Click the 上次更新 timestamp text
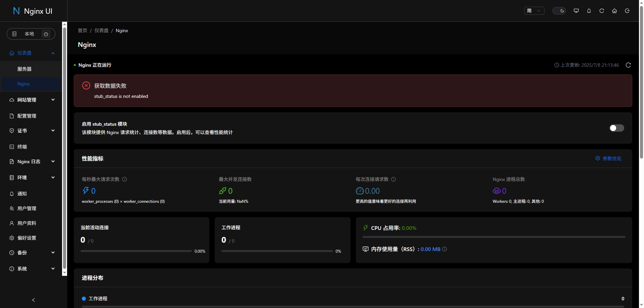This screenshot has width=644, height=308. coord(590,65)
